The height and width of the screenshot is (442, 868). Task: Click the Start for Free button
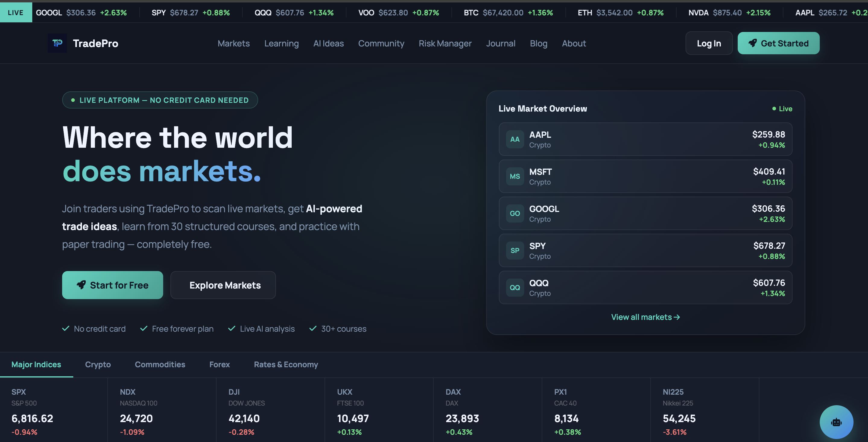(x=112, y=285)
